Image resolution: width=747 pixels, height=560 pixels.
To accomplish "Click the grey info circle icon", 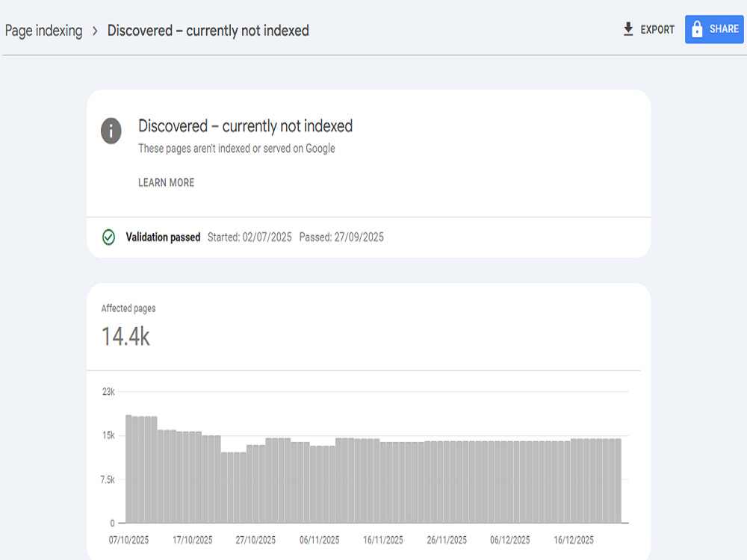I will coord(111,131).
